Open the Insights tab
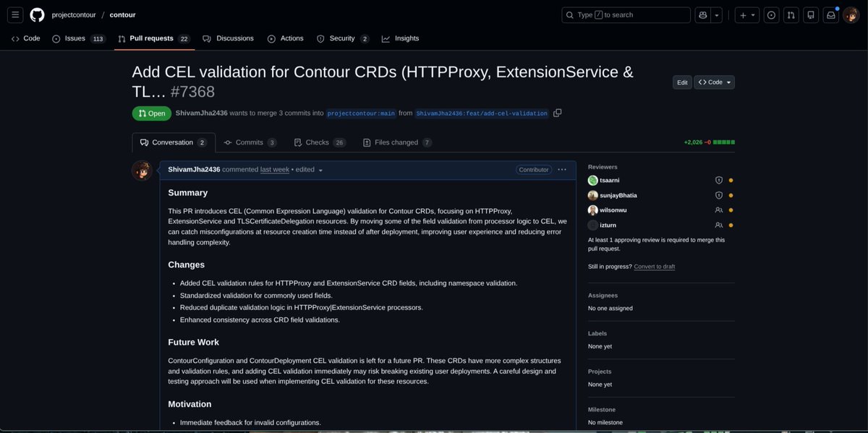The width and height of the screenshot is (868, 433). point(400,38)
